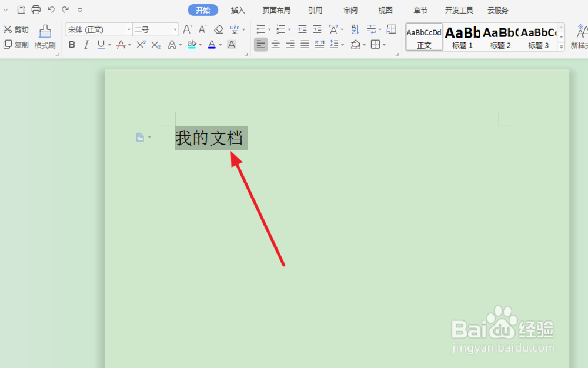This screenshot has height=368, width=588.
Task: Expand the font size dropdown arrow
Action: (175, 29)
